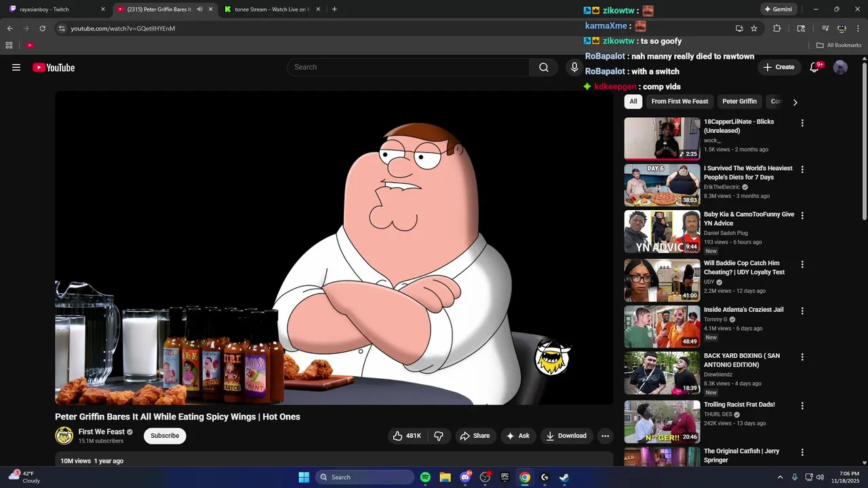
Task: Click the Chrome address bar URL
Action: click(x=123, y=28)
